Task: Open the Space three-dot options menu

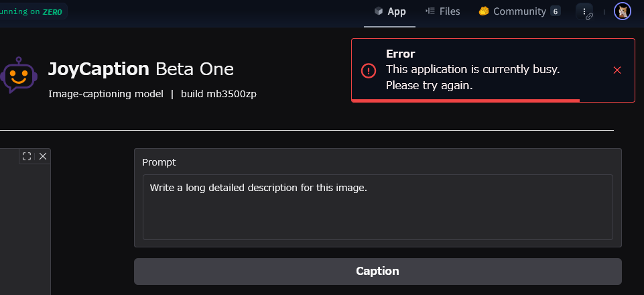Action: point(584,11)
